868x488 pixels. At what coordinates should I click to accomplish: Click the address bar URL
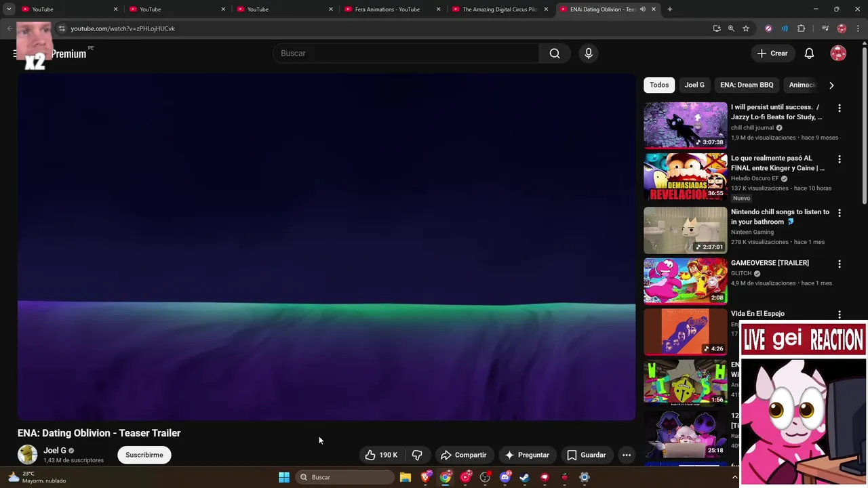click(123, 28)
